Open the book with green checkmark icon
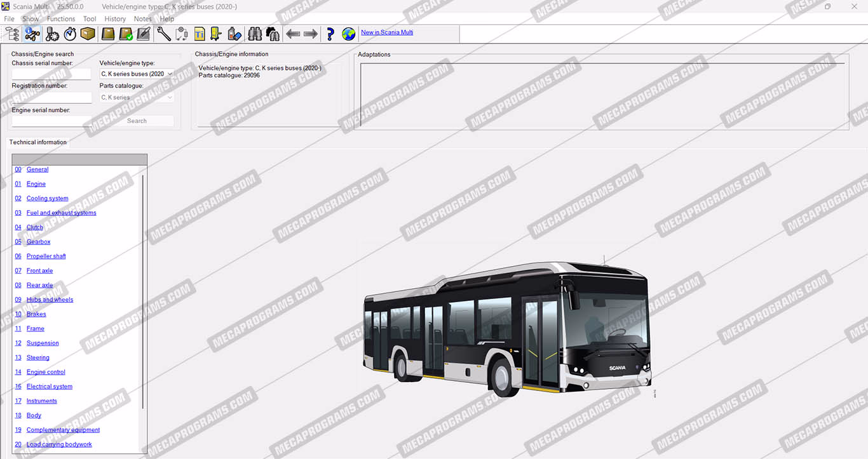 [126, 34]
